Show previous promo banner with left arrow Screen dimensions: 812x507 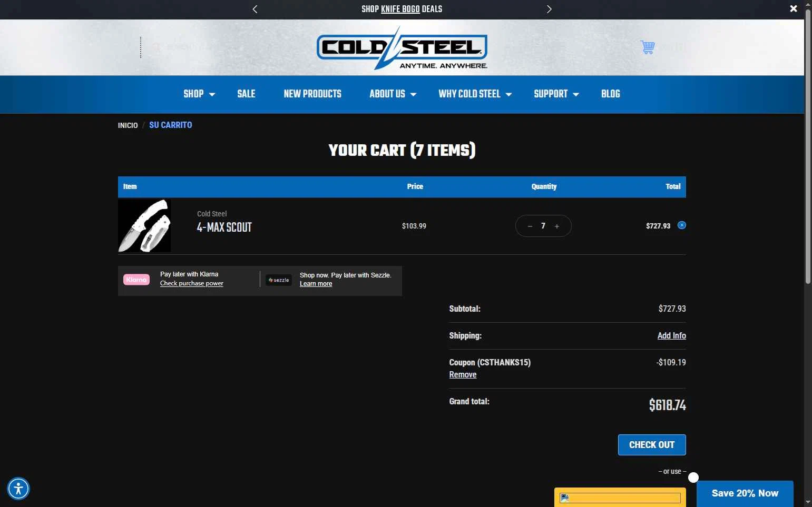point(255,9)
